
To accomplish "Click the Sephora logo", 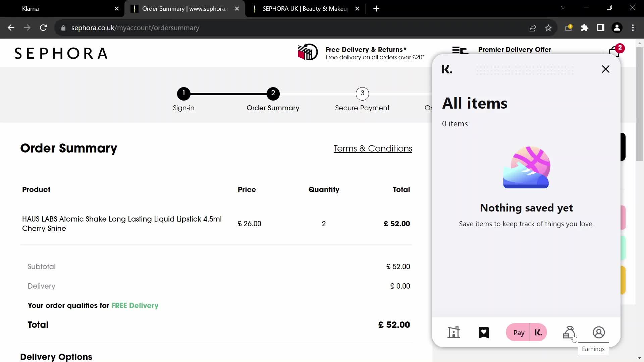I will pyautogui.click(x=61, y=53).
